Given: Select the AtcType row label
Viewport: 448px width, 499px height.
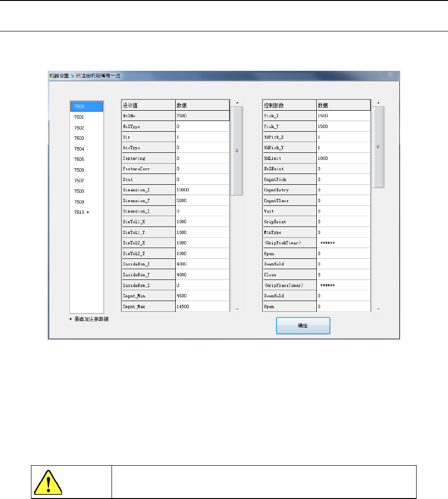Looking at the screenshot, I should (x=149, y=148).
